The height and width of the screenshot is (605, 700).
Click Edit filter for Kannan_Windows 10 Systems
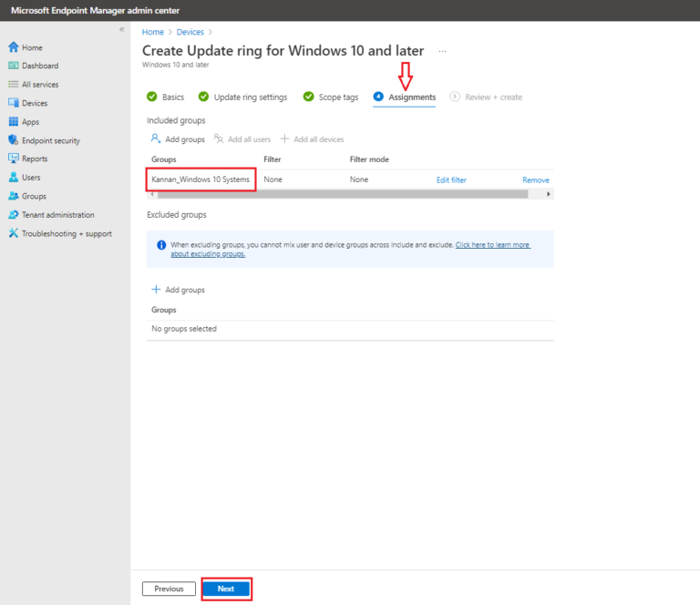(451, 180)
